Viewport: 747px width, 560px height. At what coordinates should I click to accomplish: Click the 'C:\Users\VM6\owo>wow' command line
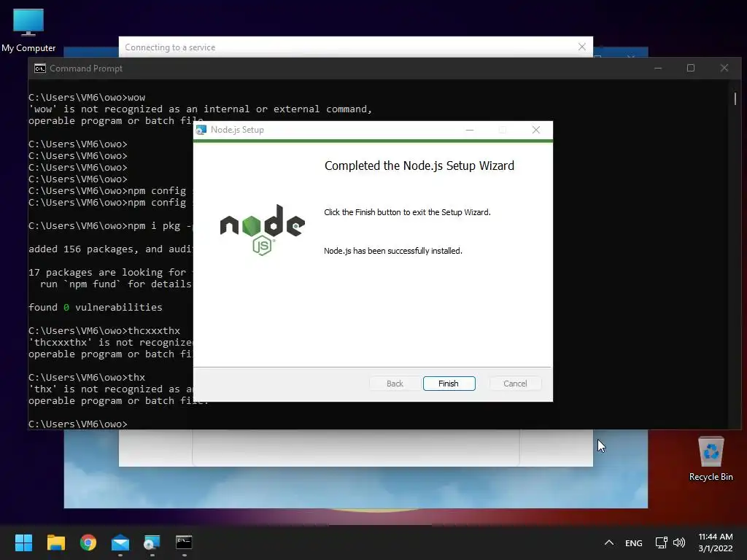click(87, 97)
